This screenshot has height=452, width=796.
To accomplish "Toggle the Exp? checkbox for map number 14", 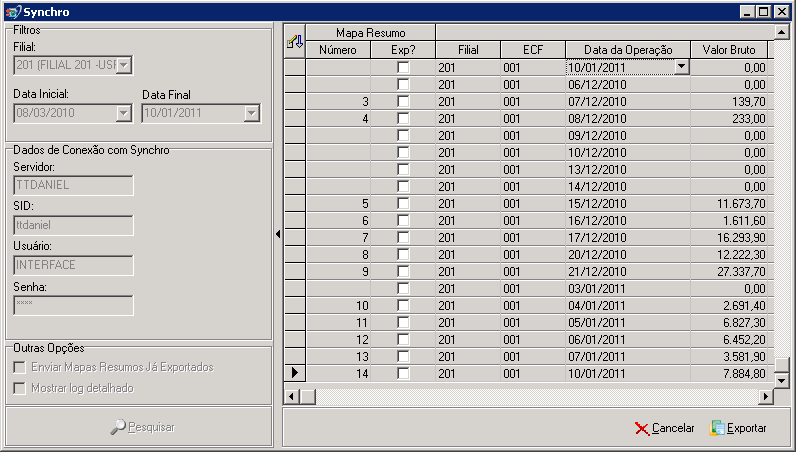I will 403,373.
